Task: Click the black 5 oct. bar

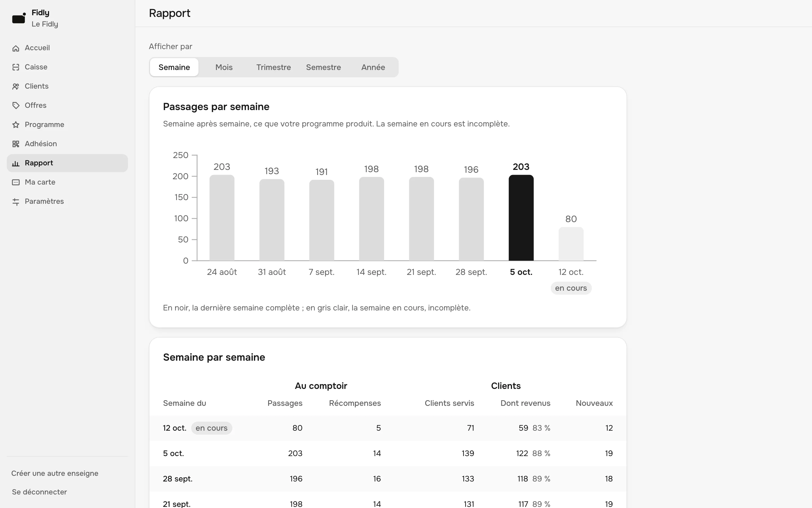Action: tap(521, 218)
